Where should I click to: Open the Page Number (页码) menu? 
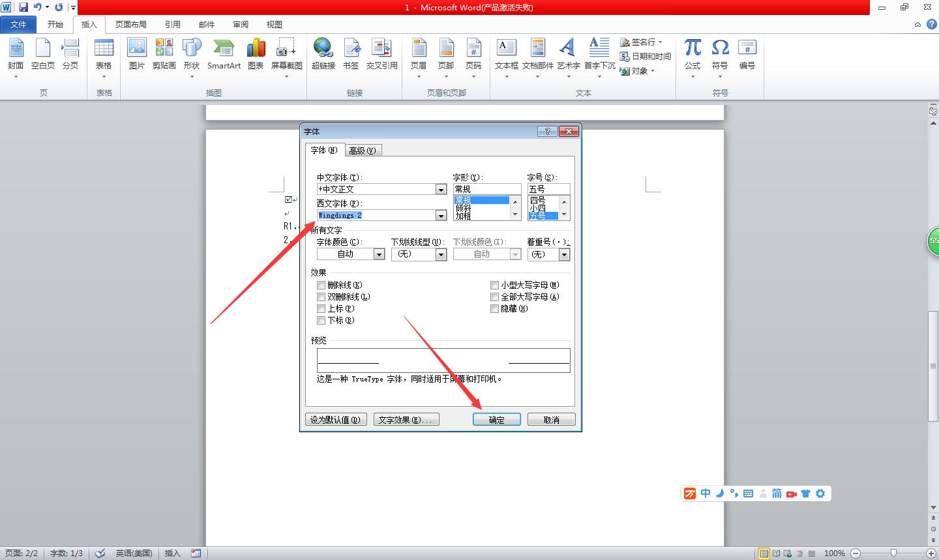point(473,57)
